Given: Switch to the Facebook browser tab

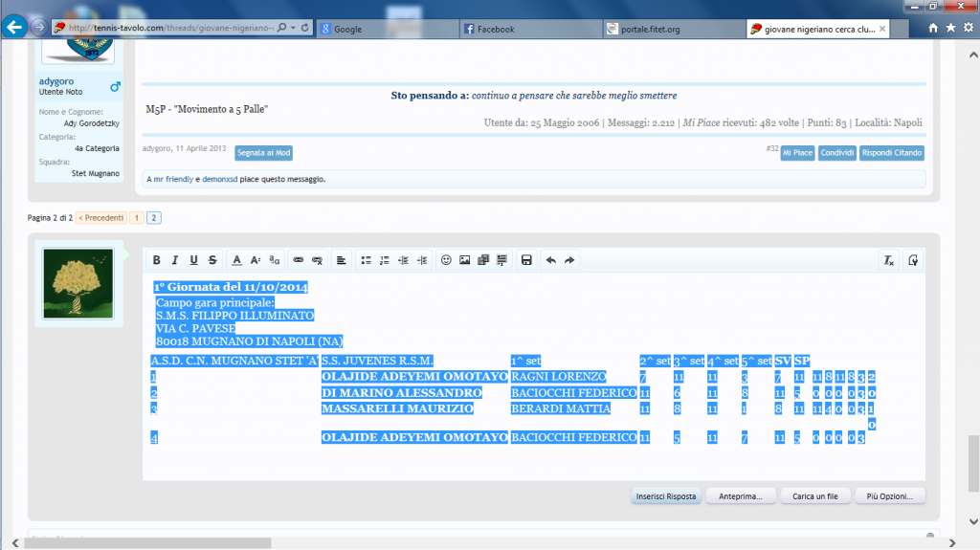Looking at the screenshot, I should click(x=526, y=29).
